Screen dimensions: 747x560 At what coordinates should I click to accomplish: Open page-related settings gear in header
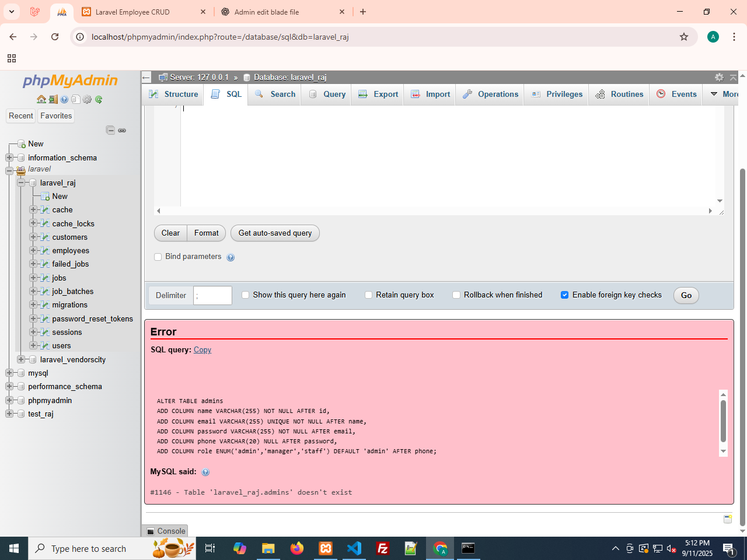719,77
